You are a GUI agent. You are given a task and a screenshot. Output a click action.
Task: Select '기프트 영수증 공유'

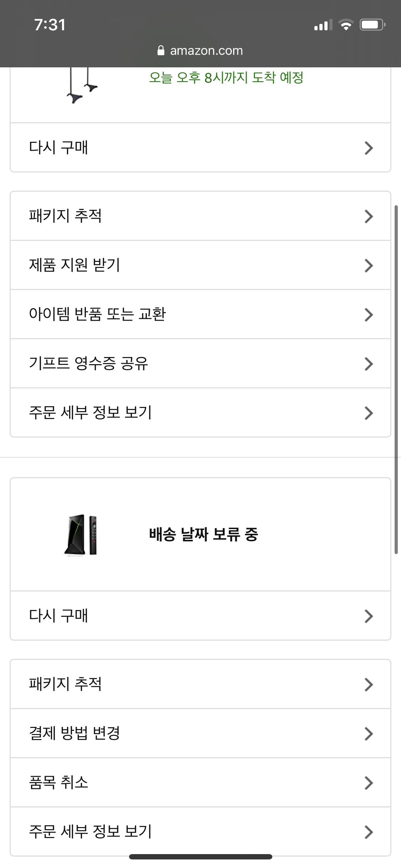point(200,363)
